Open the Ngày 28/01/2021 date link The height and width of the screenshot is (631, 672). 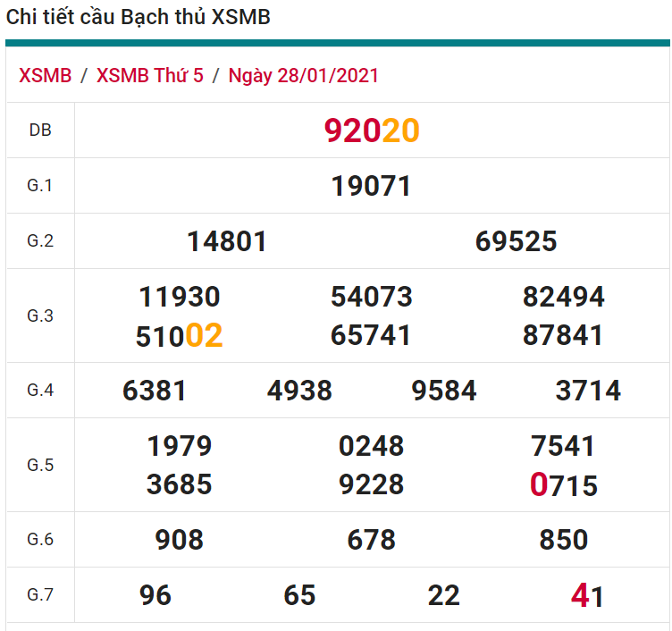point(304,75)
